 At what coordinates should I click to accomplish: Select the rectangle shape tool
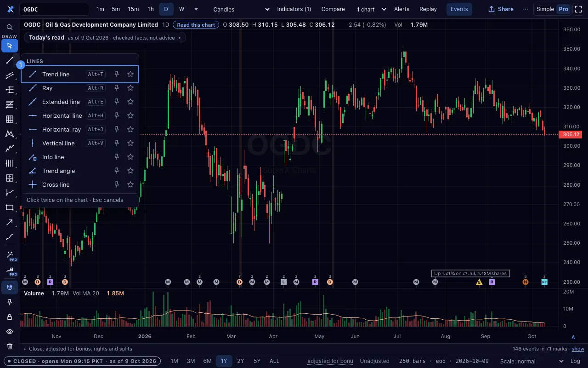pos(10,207)
